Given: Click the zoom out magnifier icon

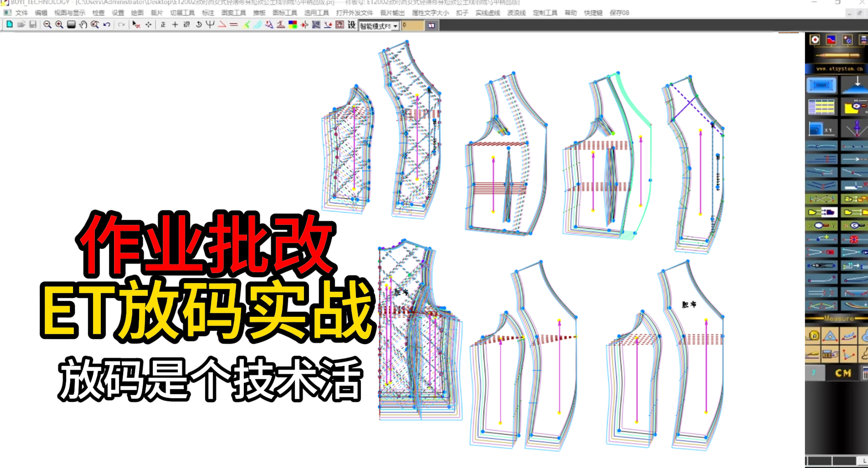Looking at the screenshot, I should tap(47, 25).
